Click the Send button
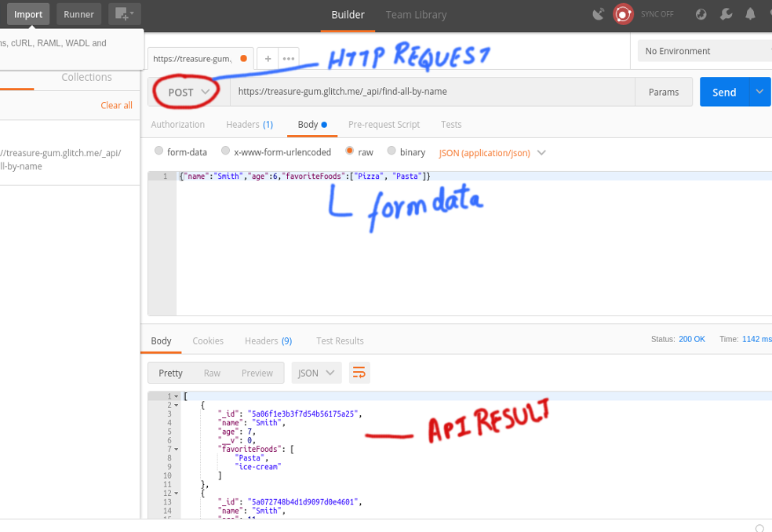The image size is (772, 532). (x=724, y=92)
